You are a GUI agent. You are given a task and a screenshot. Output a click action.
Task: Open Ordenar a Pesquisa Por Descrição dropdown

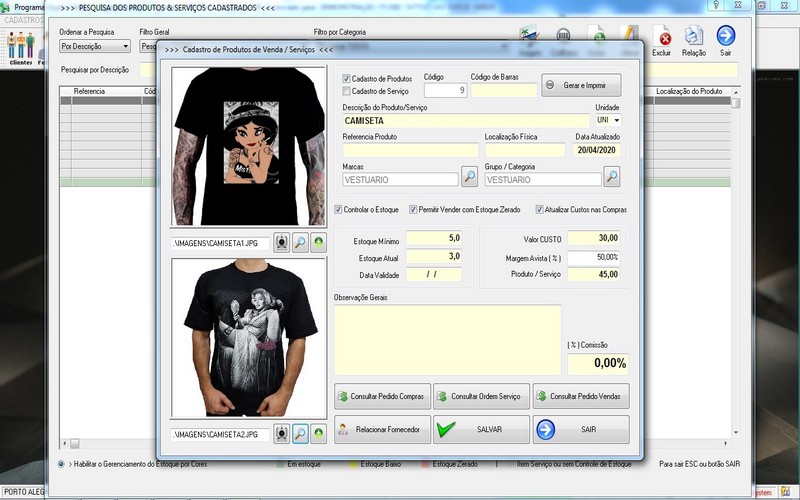click(x=95, y=46)
